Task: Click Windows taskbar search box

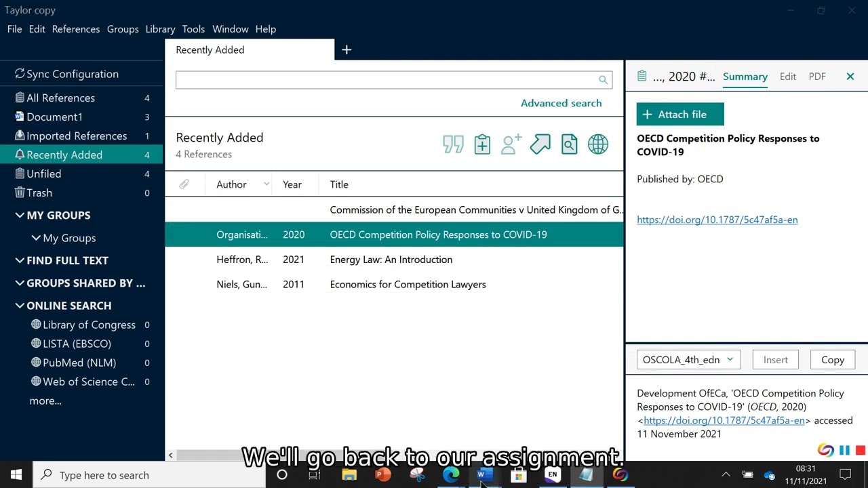Action: (x=149, y=475)
